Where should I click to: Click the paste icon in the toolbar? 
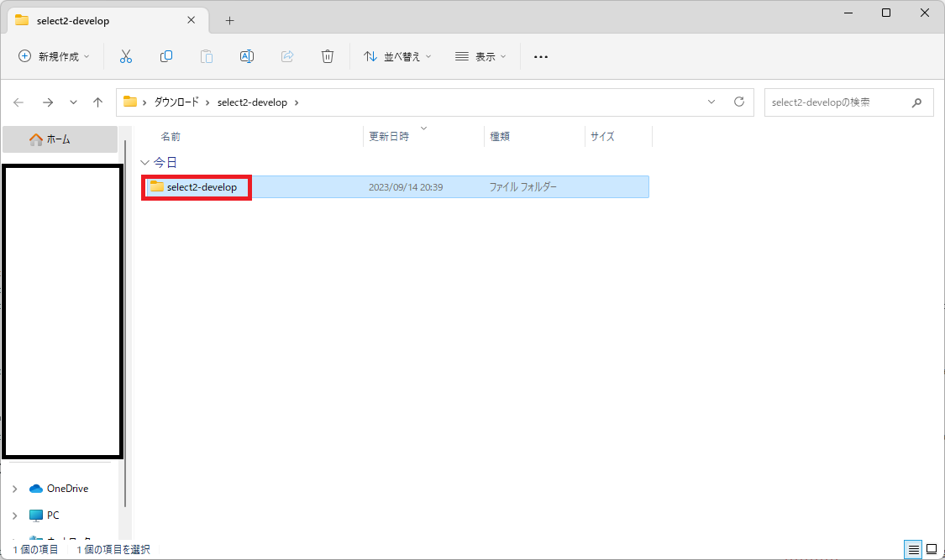(206, 56)
